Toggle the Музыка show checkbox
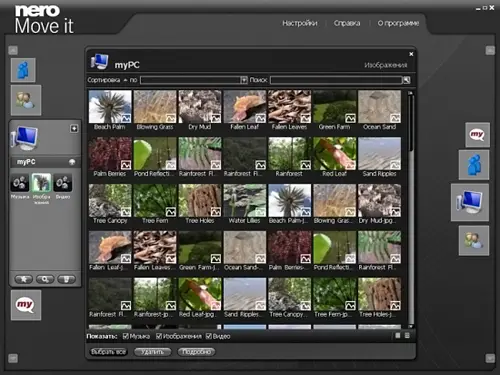Screen dimensions: 500x375 point(126,336)
